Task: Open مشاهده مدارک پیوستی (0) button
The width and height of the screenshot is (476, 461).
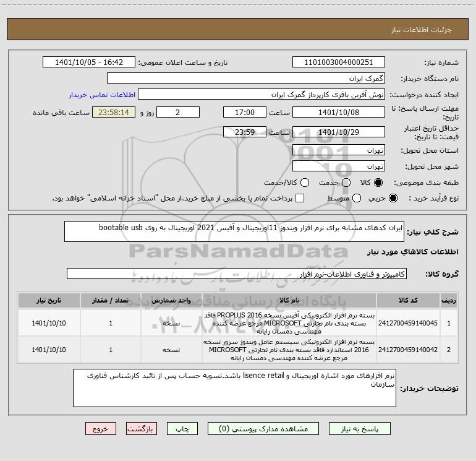Action: click(x=263, y=428)
